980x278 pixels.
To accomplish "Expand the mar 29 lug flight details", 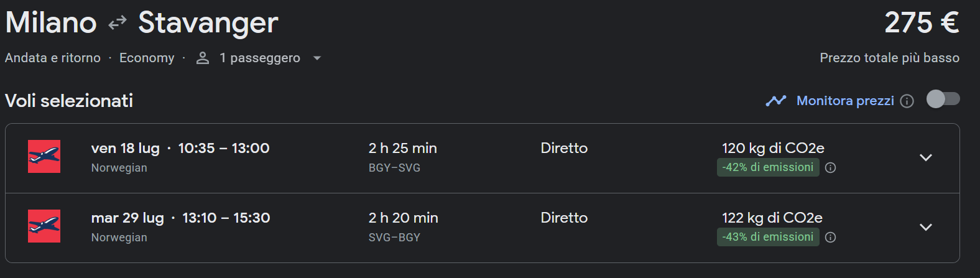I will [x=926, y=227].
